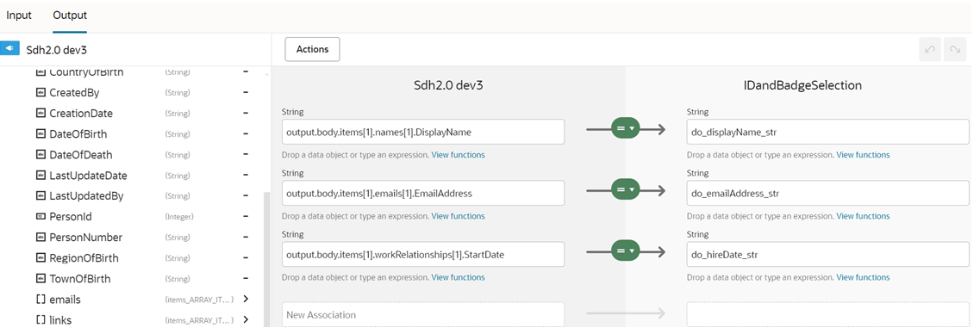Click the blue Sdh2.0 dev3 connector icon
Viewport: 980px width, 334px height.
(x=9, y=49)
